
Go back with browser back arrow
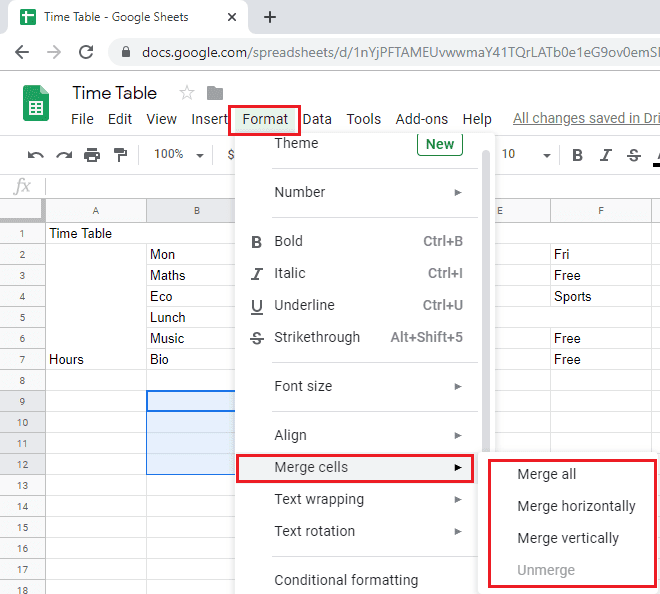[22, 52]
